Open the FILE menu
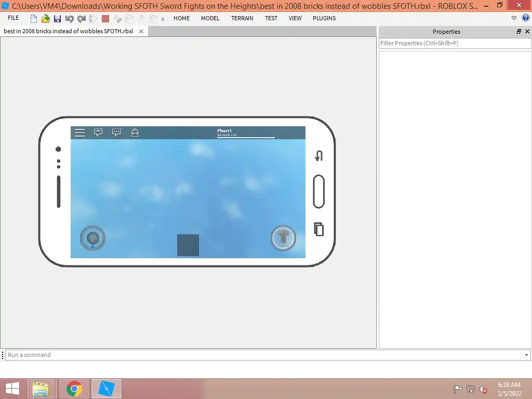 [13, 18]
